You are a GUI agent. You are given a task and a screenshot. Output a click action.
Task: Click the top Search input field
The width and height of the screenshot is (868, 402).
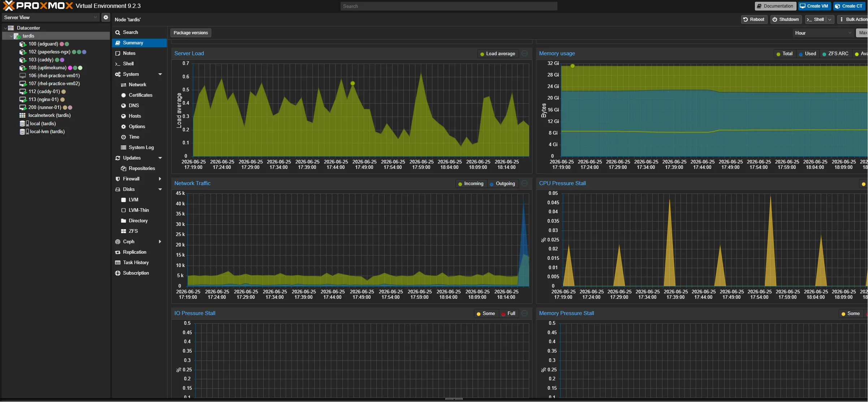click(449, 6)
